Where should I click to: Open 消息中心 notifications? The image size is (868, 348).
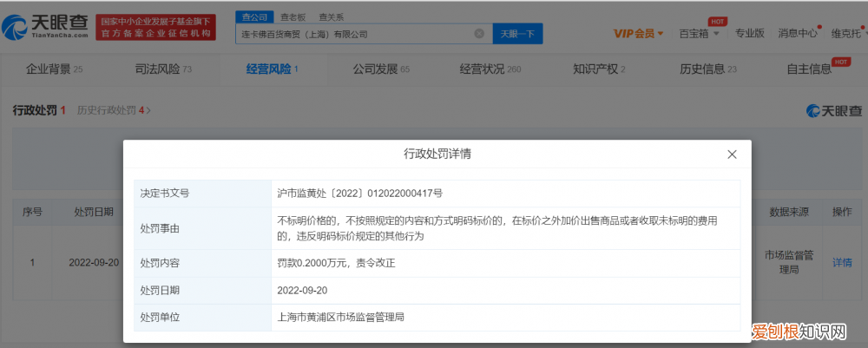pyautogui.click(x=798, y=33)
